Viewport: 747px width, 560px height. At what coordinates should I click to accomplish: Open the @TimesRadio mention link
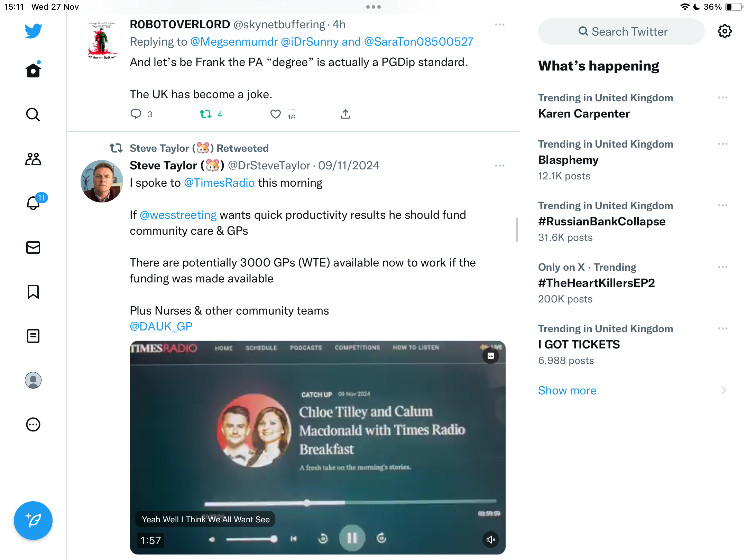coord(219,183)
